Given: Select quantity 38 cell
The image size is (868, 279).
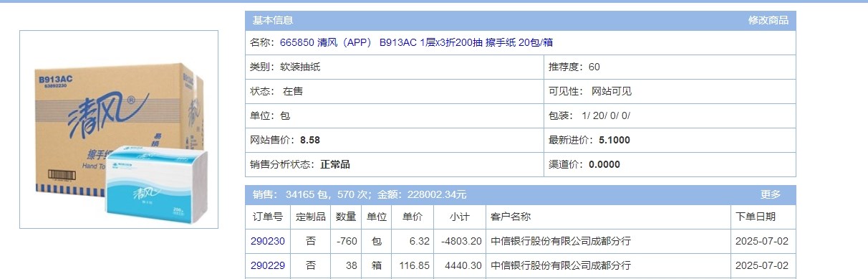Looking at the screenshot, I should (x=347, y=265).
